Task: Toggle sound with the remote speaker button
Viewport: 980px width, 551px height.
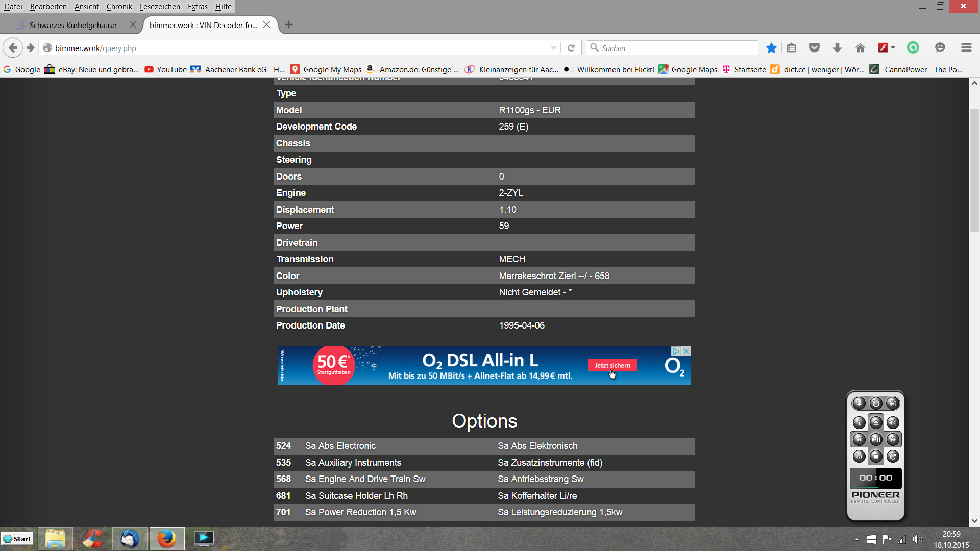Action: [893, 422]
